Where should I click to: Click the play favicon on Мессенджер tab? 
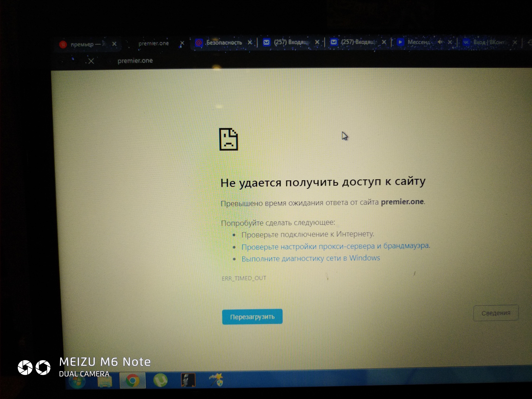(400, 42)
